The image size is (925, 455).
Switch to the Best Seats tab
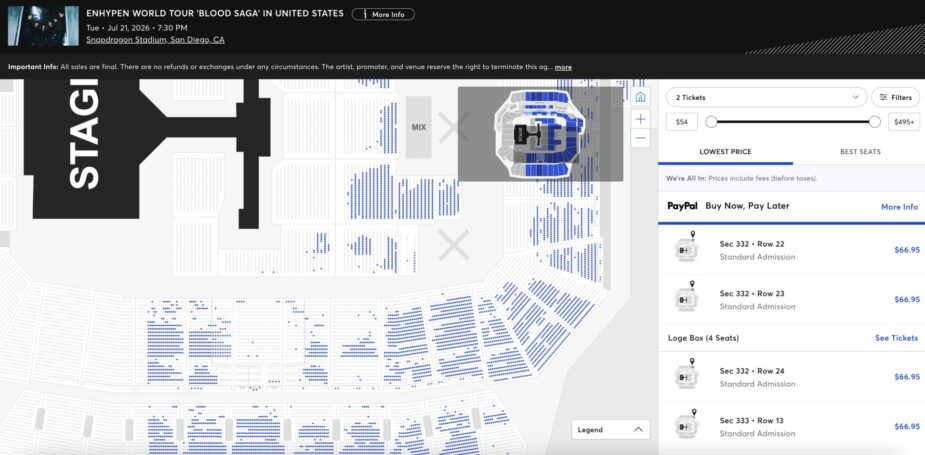click(x=860, y=152)
